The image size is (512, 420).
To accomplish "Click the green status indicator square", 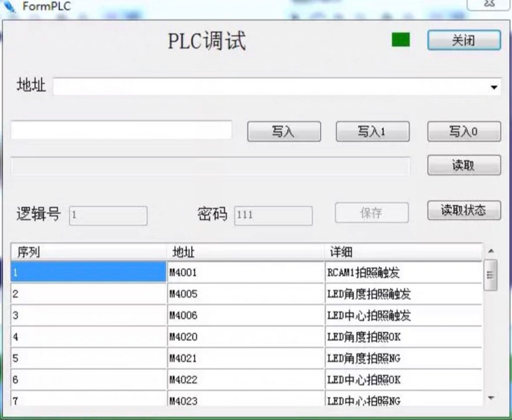I will (x=401, y=40).
